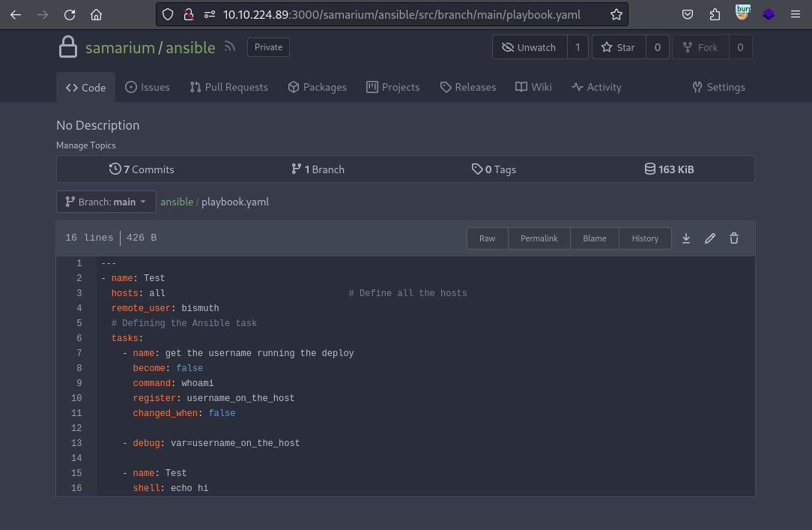Switch to the Wiki tab
This screenshot has height=530, width=812.
pyautogui.click(x=533, y=87)
